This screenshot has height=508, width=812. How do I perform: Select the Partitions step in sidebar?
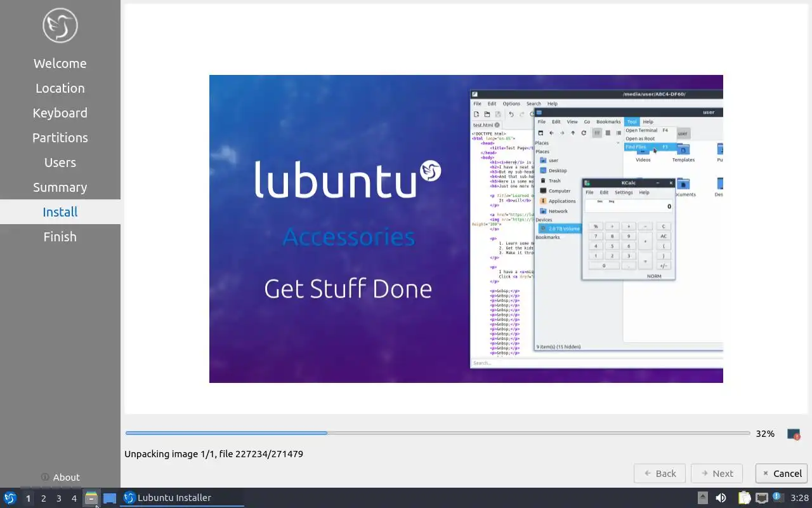pyautogui.click(x=60, y=138)
